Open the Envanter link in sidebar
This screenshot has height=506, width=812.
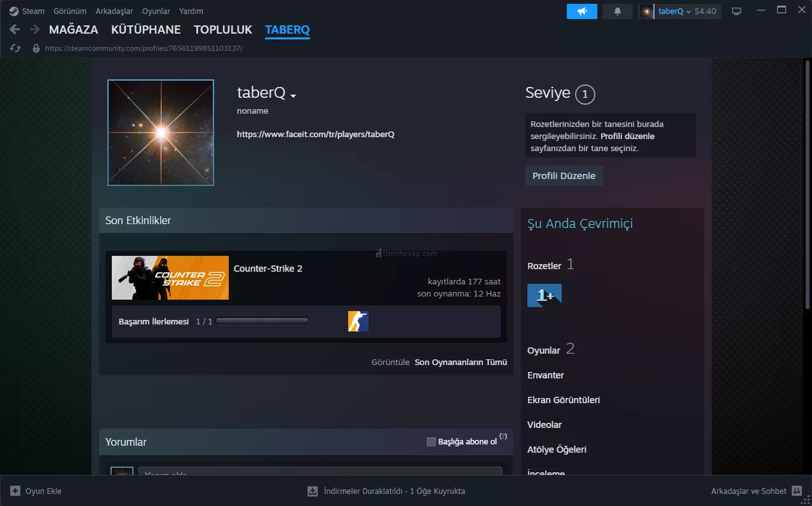(x=545, y=375)
